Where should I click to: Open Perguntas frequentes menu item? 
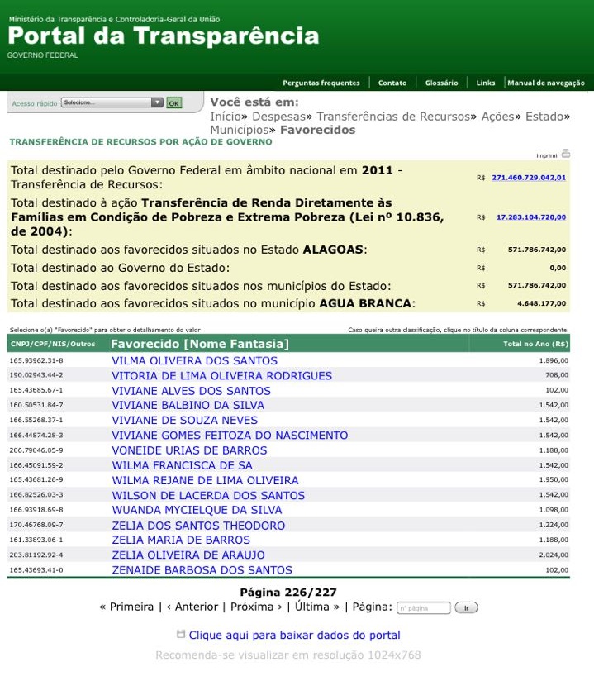(321, 83)
